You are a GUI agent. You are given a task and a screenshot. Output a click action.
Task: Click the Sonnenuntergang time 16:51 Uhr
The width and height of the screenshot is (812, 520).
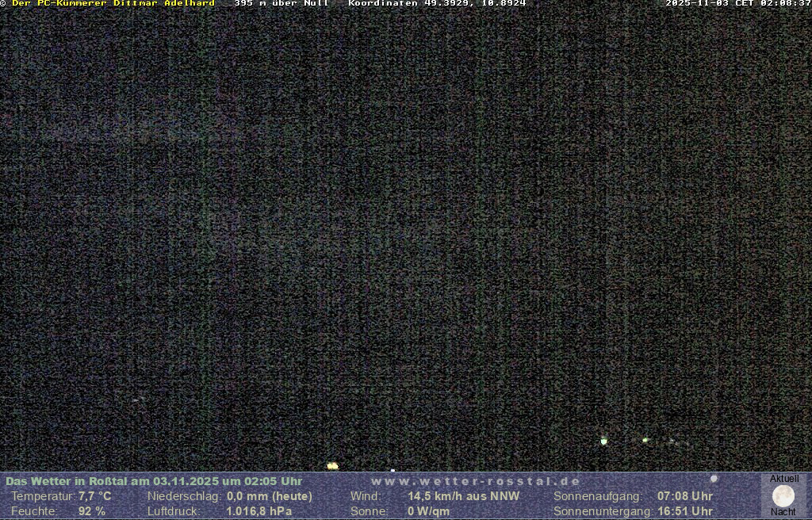tap(684, 511)
